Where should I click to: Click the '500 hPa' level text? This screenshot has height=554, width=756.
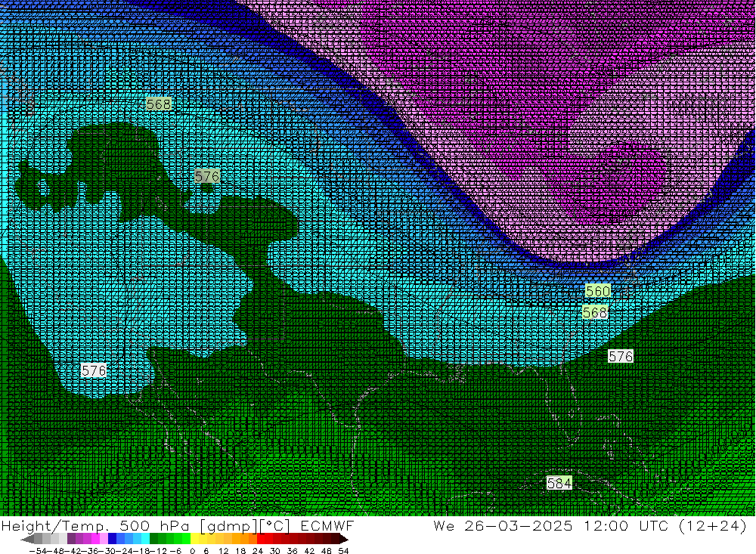point(155,525)
